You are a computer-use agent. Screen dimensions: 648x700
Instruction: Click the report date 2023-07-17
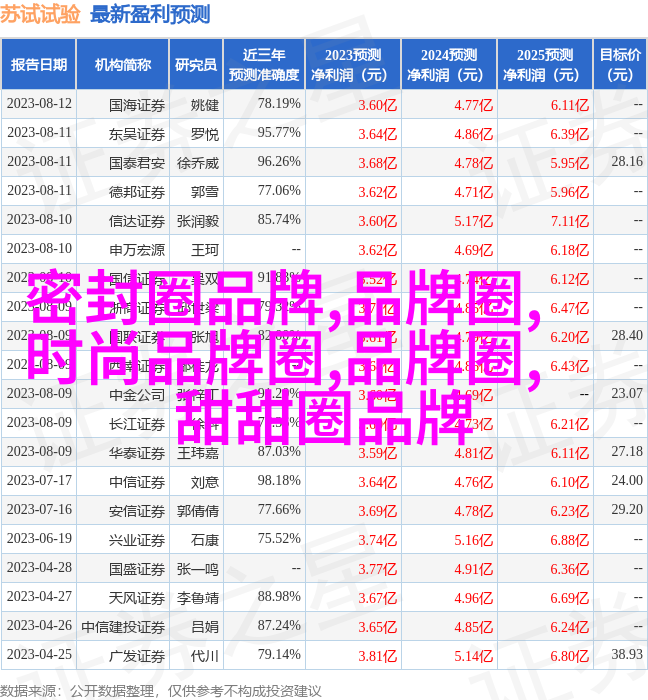(39, 480)
